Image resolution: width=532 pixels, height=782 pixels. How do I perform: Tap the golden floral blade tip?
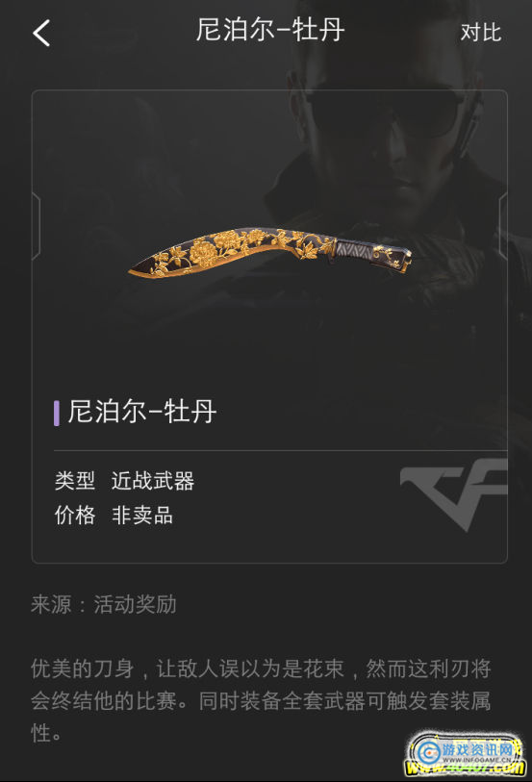coord(149,266)
